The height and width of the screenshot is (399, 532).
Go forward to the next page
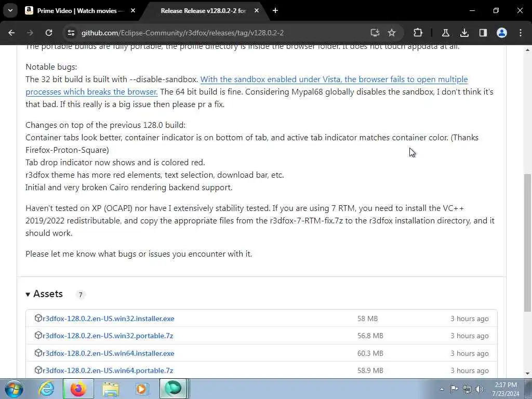pyautogui.click(x=30, y=33)
